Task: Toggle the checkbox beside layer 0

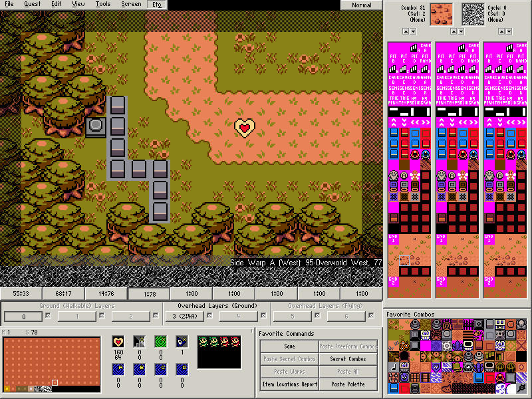Action: 48,315
